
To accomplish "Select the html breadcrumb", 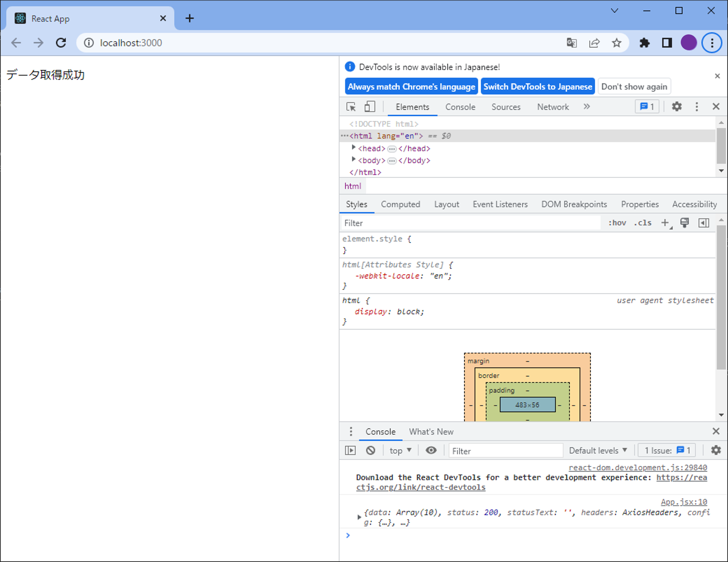I will (353, 186).
